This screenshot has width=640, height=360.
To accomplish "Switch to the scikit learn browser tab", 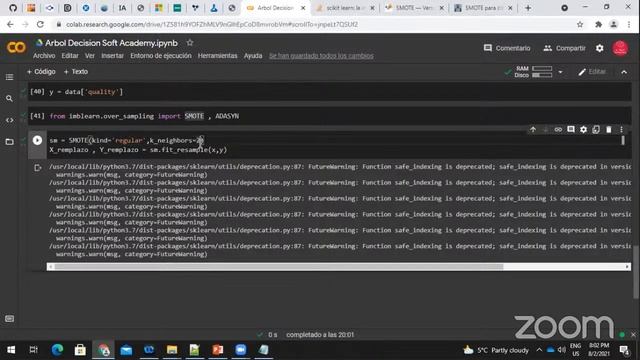I will tap(345, 8).
